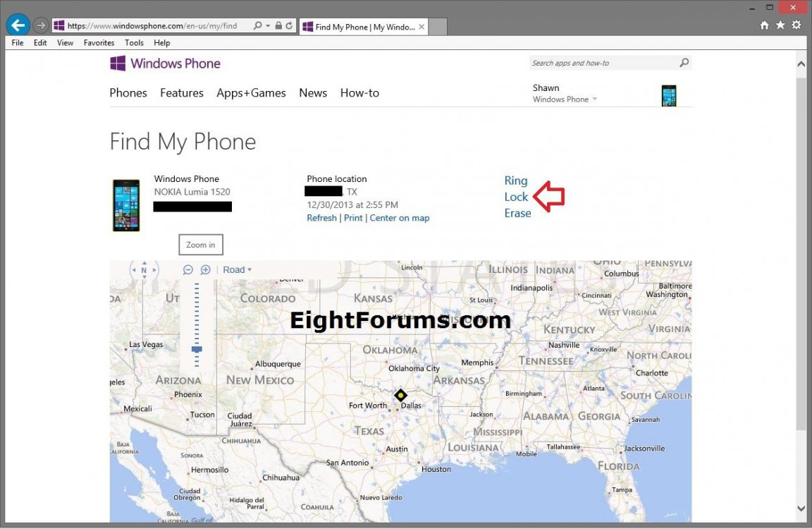Open the address bar autocomplete dropdown arrow
This screenshot has width=812, height=529.
coord(268,25)
